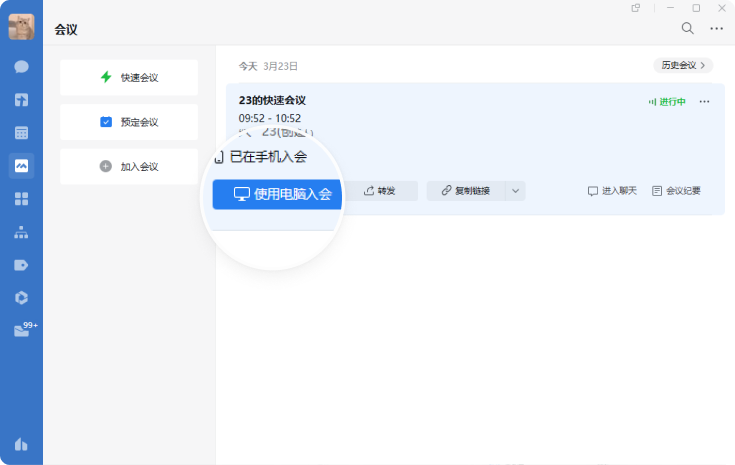Viewport: 735px width, 465px height.
Task: Open the top-right more options ellipsis
Action: pos(716,29)
